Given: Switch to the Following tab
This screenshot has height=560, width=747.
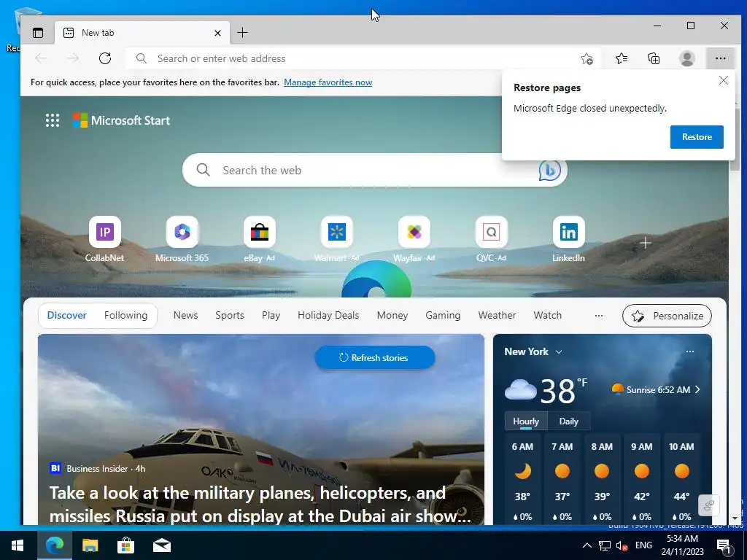Looking at the screenshot, I should click(x=125, y=315).
